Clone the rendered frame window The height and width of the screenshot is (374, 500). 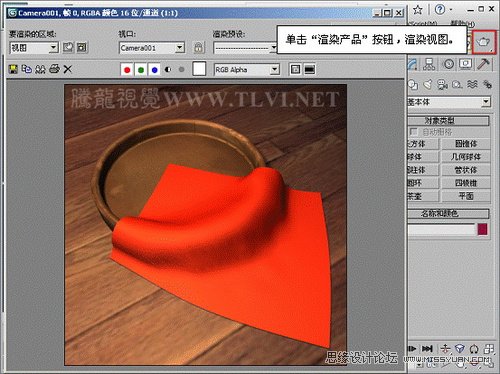40,69
